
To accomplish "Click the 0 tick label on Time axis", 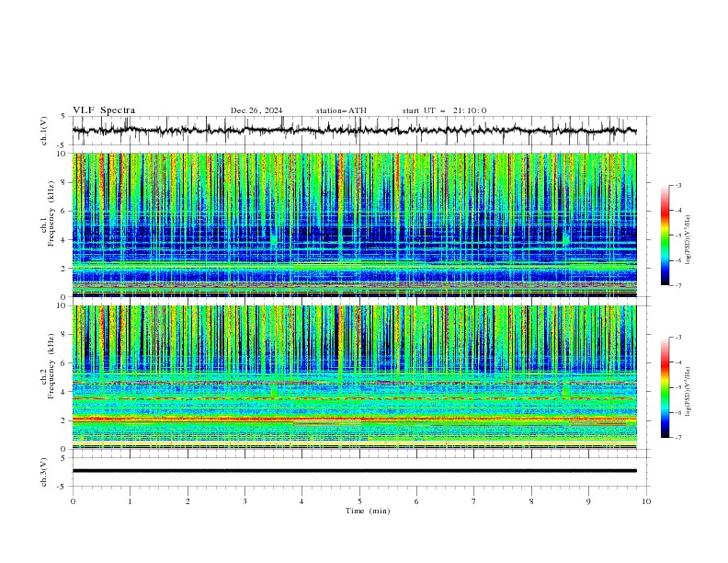I will pyautogui.click(x=73, y=501).
